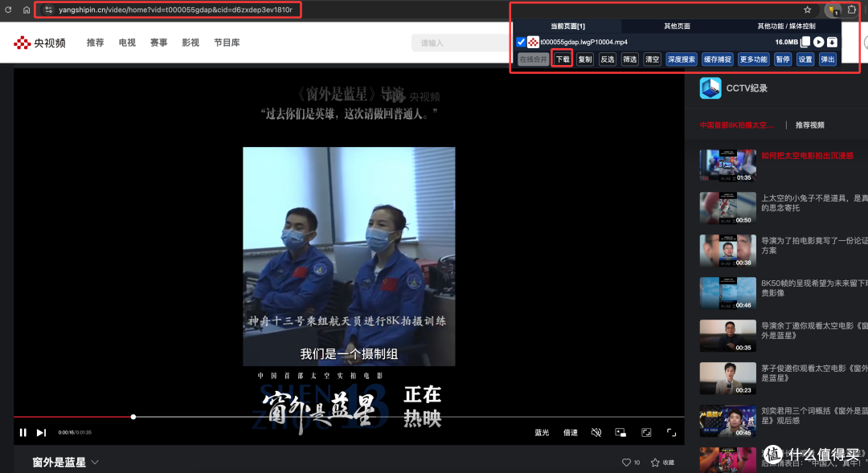Go to browser home page icon
This screenshot has width=868, height=473.
click(x=26, y=10)
